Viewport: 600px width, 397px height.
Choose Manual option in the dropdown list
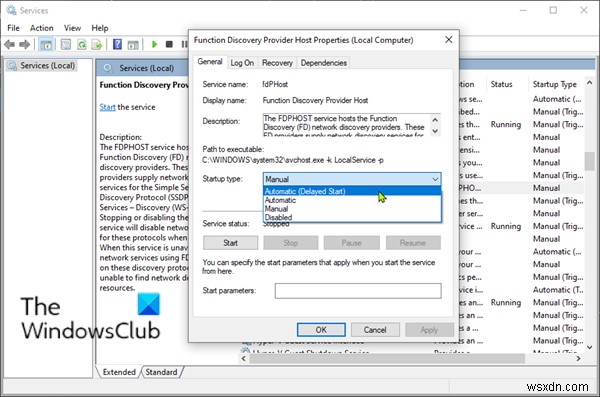(352, 209)
